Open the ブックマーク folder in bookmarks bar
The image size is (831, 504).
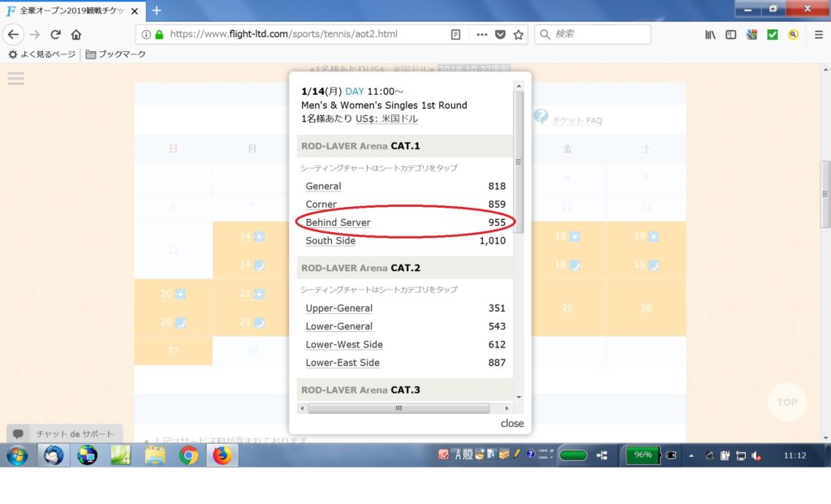point(115,54)
